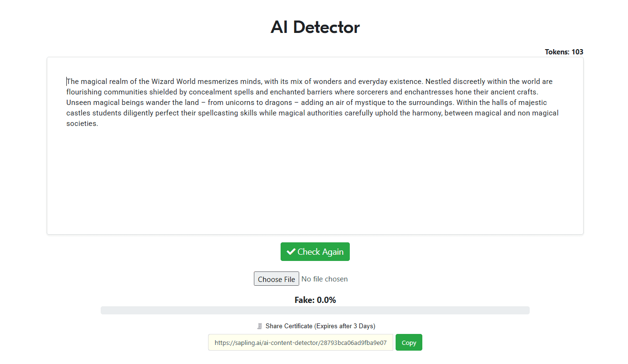This screenshot has height=364, width=628.
Task: Place cursor on the word "Wizard"
Action: pos(163,82)
